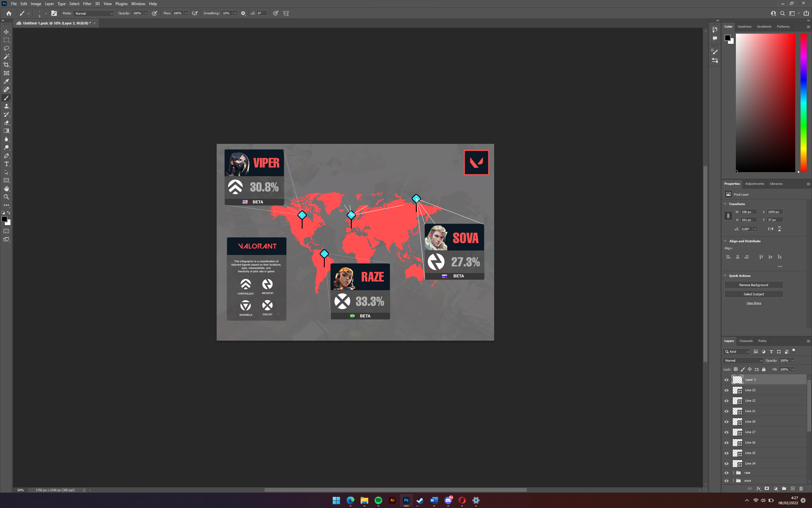Screen dimensions: 812x508
Task: Open brush smoothing options gear
Action: coord(243,13)
